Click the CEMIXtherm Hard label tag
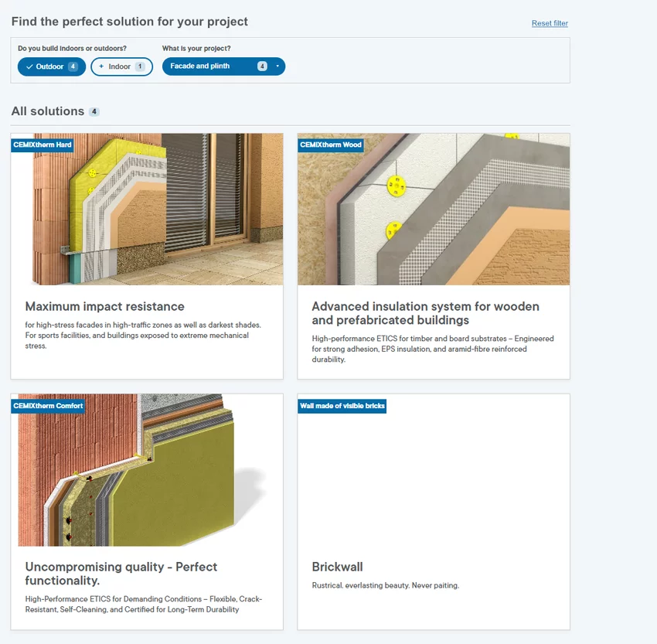This screenshot has width=657, height=644. coord(43,145)
